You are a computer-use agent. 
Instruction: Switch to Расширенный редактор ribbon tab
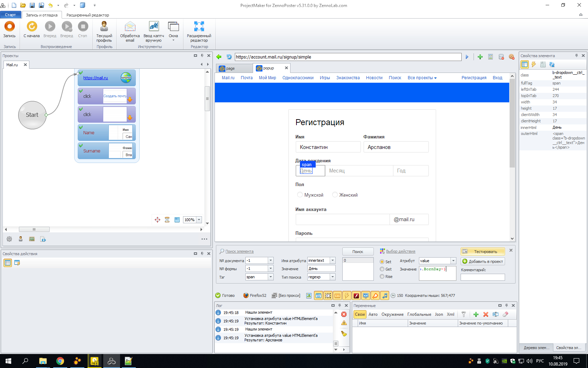(x=88, y=15)
